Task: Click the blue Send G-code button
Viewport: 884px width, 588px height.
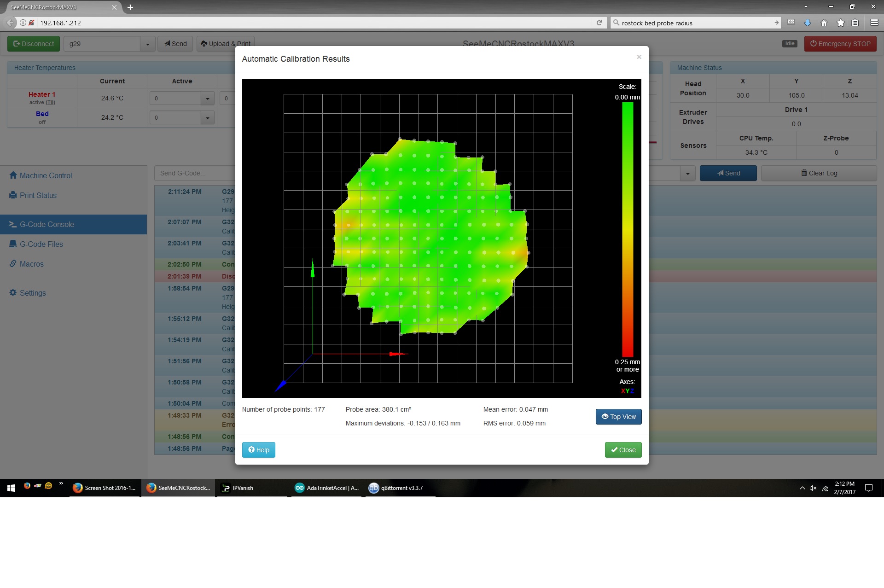Action: pyautogui.click(x=728, y=173)
